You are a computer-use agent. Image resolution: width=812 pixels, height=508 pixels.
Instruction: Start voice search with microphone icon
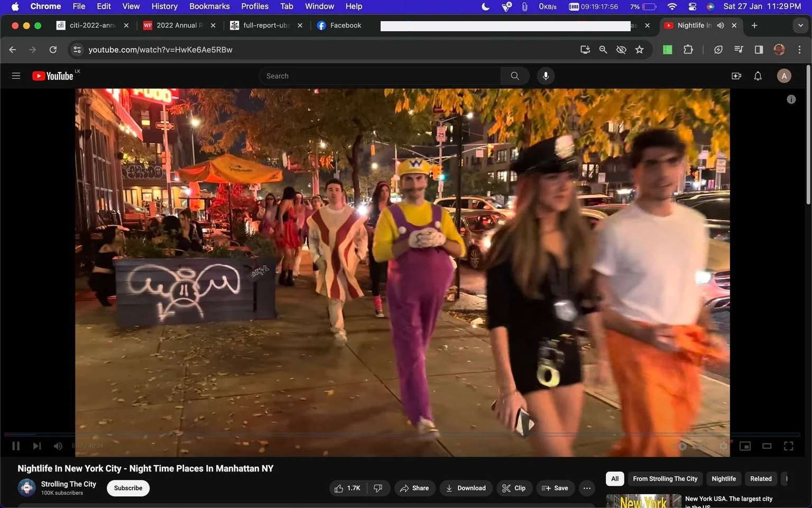[546, 76]
